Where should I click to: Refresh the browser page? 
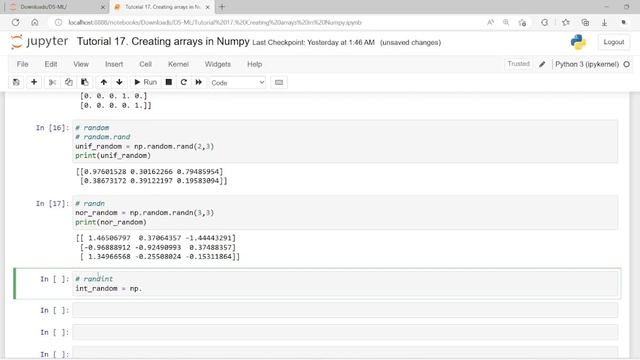click(16, 22)
